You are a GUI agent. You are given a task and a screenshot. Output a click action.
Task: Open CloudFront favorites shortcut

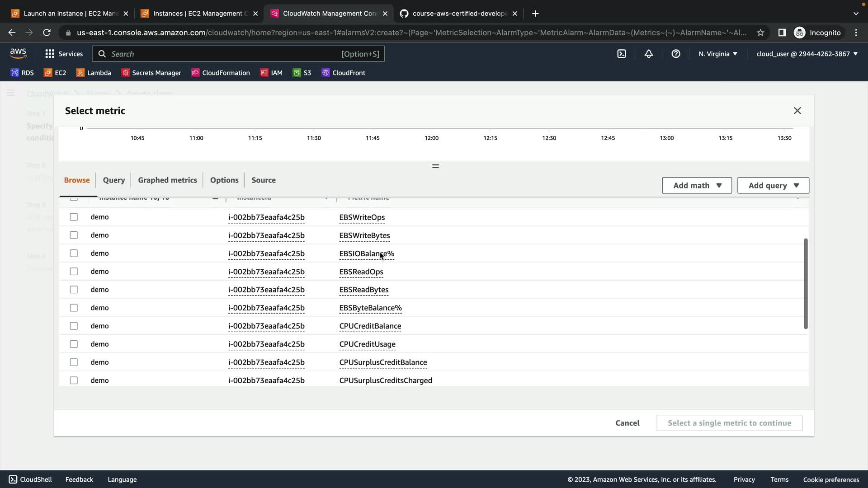(343, 73)
